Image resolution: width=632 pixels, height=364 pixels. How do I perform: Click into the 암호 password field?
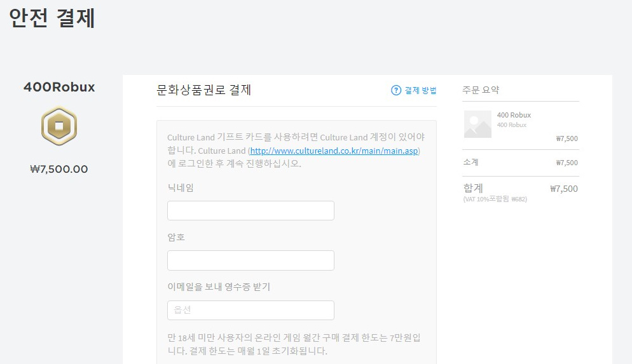coord(251,260)
